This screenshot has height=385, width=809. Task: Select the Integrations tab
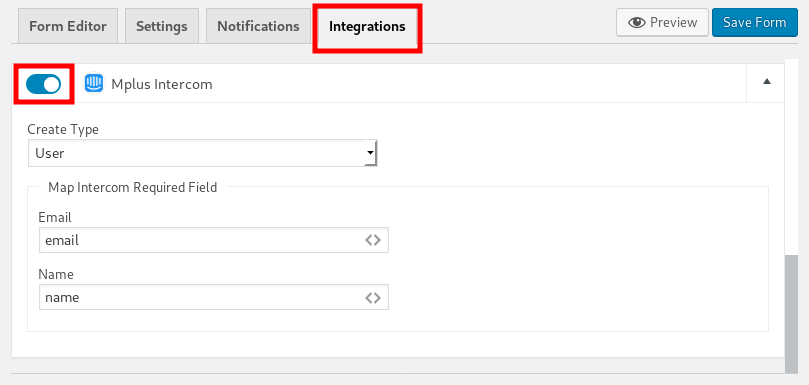(367, 26)
